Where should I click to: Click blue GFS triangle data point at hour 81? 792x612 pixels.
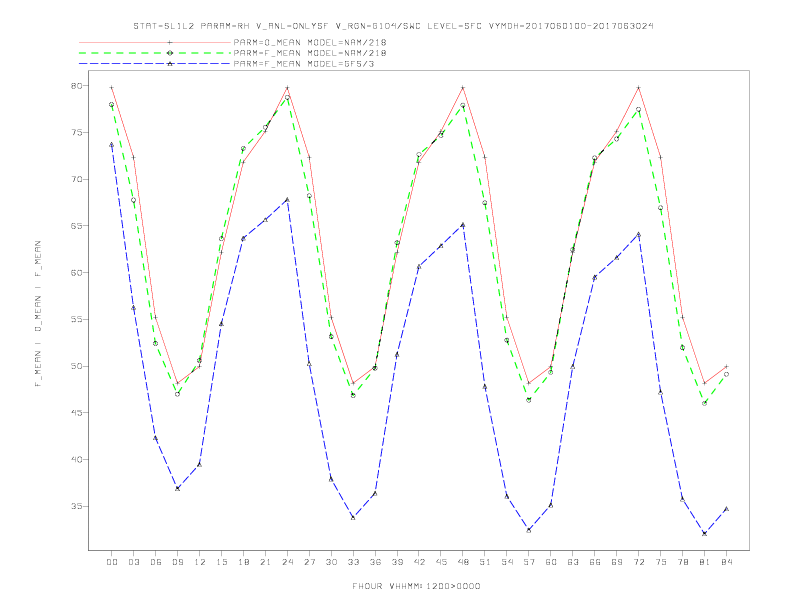(705, 533)
